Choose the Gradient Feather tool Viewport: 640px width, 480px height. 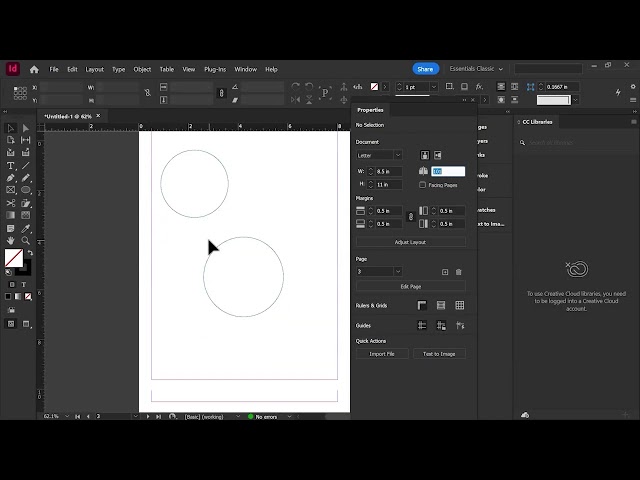tap(26, 215)
